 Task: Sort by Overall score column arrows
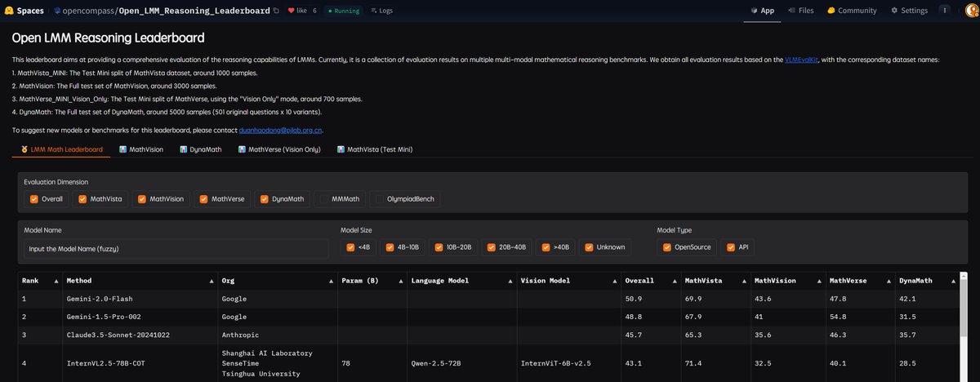pyautogui.click(x=675, y=281)
